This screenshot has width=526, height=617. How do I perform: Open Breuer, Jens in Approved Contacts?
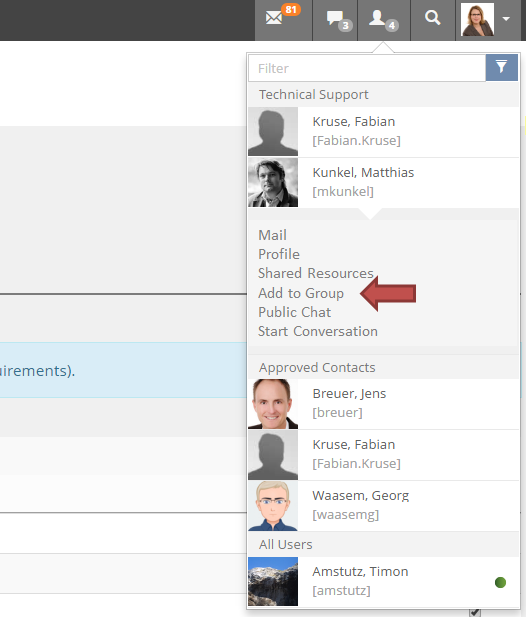point(383,404)
